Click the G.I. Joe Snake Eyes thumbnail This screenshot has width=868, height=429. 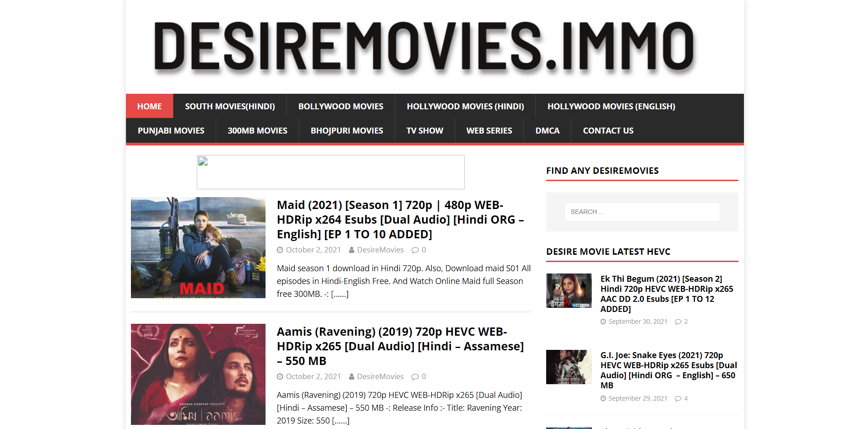click(x=569, y=367)
